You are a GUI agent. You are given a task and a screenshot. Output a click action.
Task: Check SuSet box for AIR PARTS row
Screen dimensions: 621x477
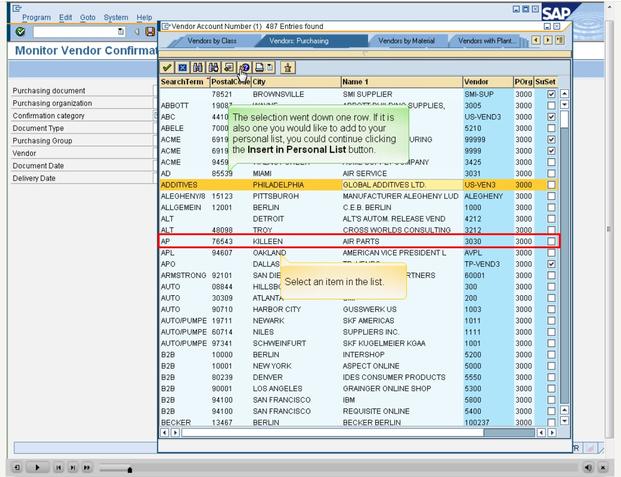pos(551,241)
